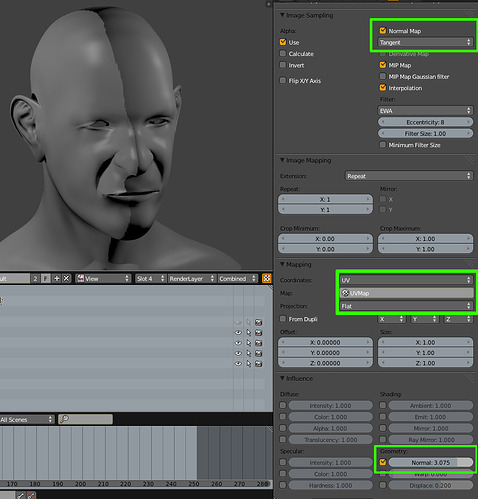Screen dimensions: 478x499
Task: Click render camera icon in top outliner row
Action: [258, 322]
